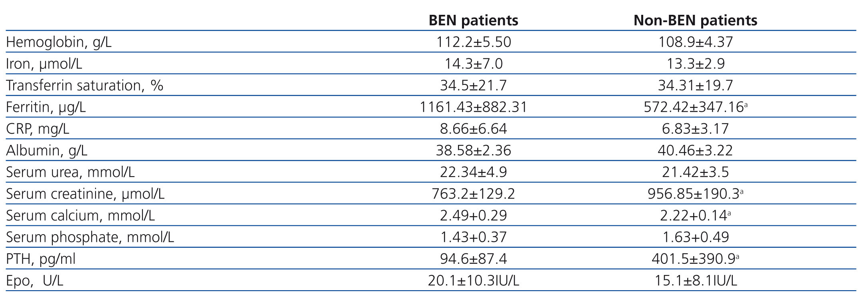Click the Albumin, g/L row label
The image size is (868, 299).
[x=46, y=150]
